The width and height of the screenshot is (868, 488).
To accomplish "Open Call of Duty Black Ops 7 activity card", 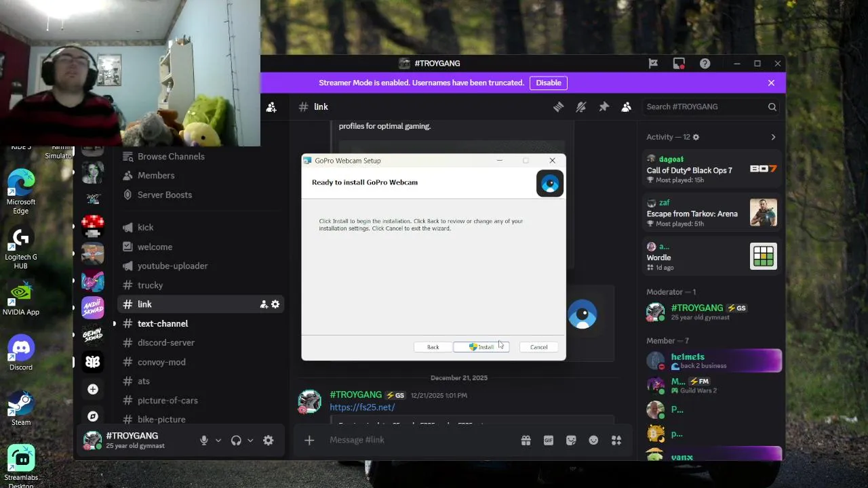I will click(x=712, y=169).
